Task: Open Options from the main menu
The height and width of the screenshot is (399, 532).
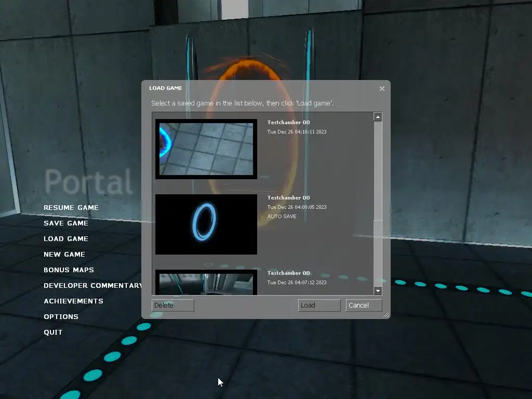Action: [61, 317]
